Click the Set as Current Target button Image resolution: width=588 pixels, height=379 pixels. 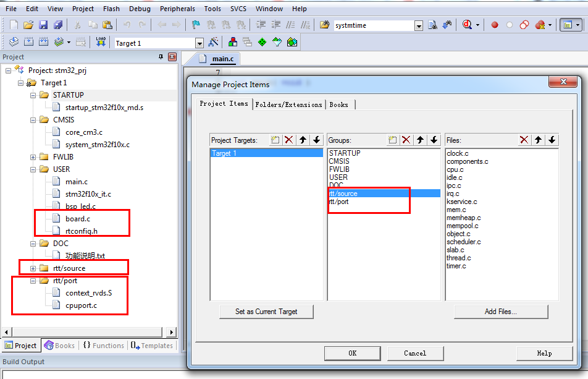point(266,312)
